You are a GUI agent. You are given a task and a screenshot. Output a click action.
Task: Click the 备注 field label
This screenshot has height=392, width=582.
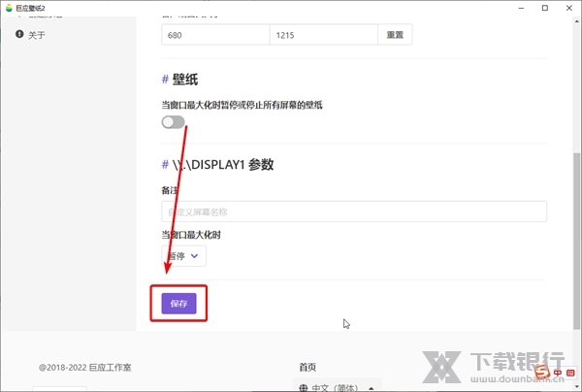[170, 190]
